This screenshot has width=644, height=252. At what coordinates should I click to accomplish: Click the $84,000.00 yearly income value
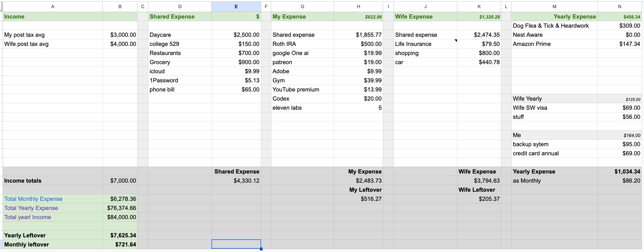pyautogui.click(x=120, y=217)
